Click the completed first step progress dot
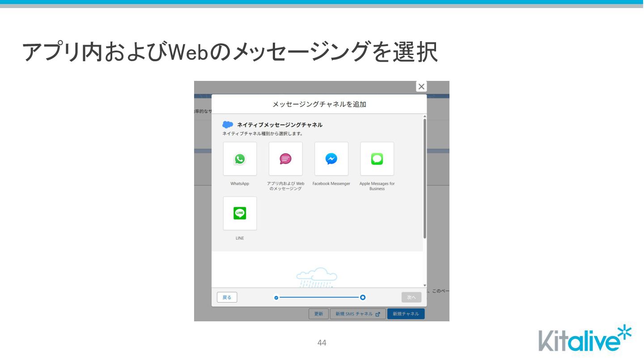Image resolution: width=644 pixels, height=362 pixels. pos(276,297)
